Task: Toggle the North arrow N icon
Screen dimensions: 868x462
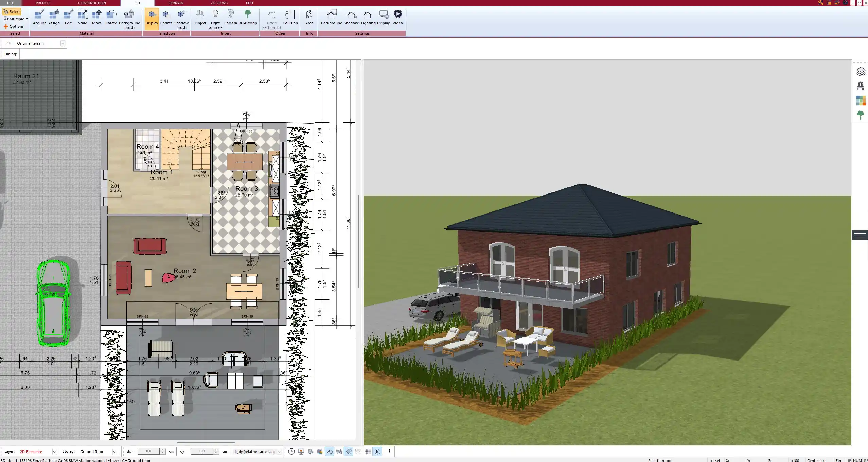Action: 377,451
